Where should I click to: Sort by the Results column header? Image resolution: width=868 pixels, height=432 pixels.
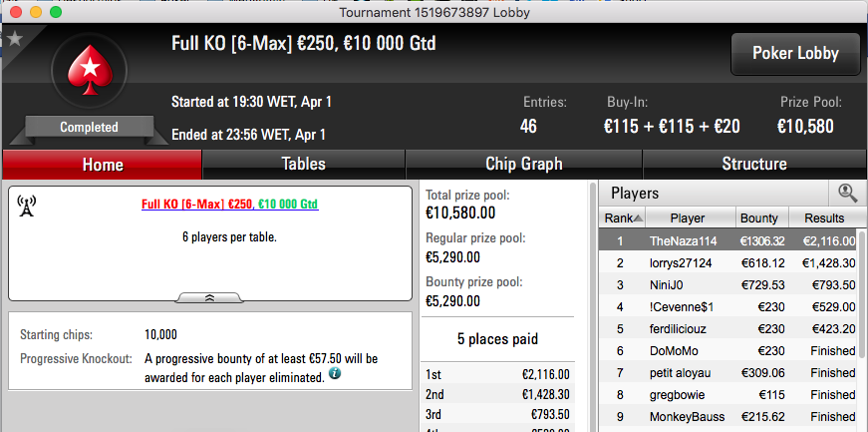point(824,217)
